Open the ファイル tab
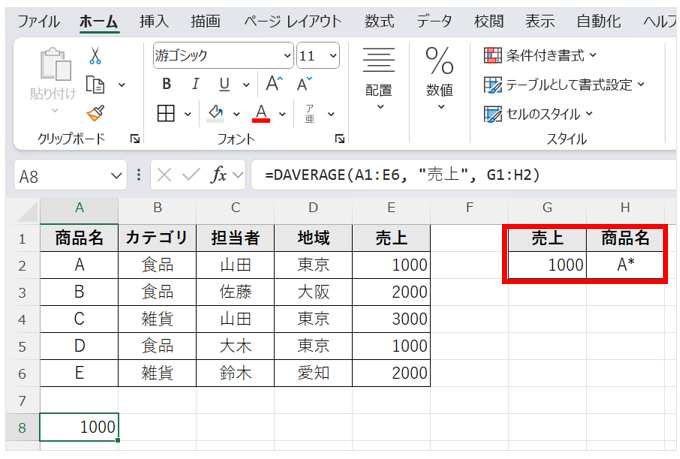This screenshot has height=459, width=680. (39, 21)
